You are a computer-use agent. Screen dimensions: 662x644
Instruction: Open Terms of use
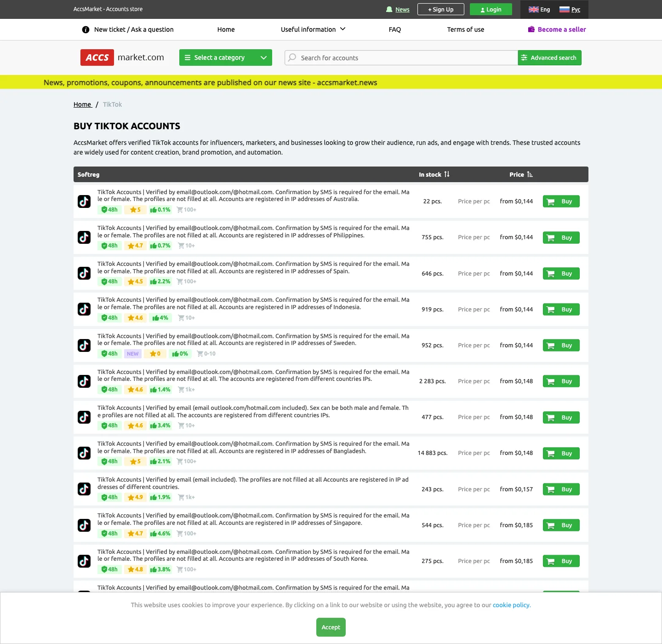[466, 29]
